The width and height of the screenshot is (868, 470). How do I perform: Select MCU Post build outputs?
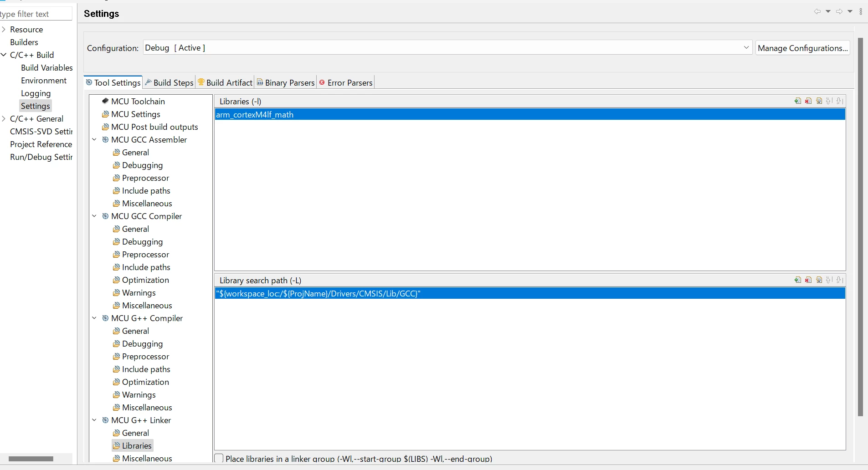[154, 127]
